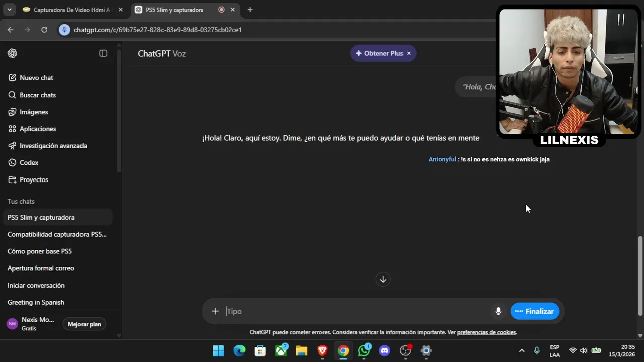Click the Proyectos folder icon
Screen dimensions: 644x362
(12, 179)
